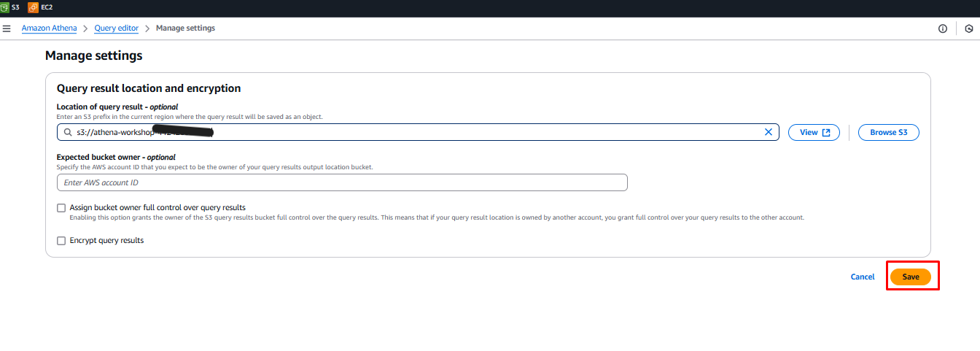Viewport: 980px width, 351px height.
Task: Focus the Enter AWS account ID field
Action: 342,182
